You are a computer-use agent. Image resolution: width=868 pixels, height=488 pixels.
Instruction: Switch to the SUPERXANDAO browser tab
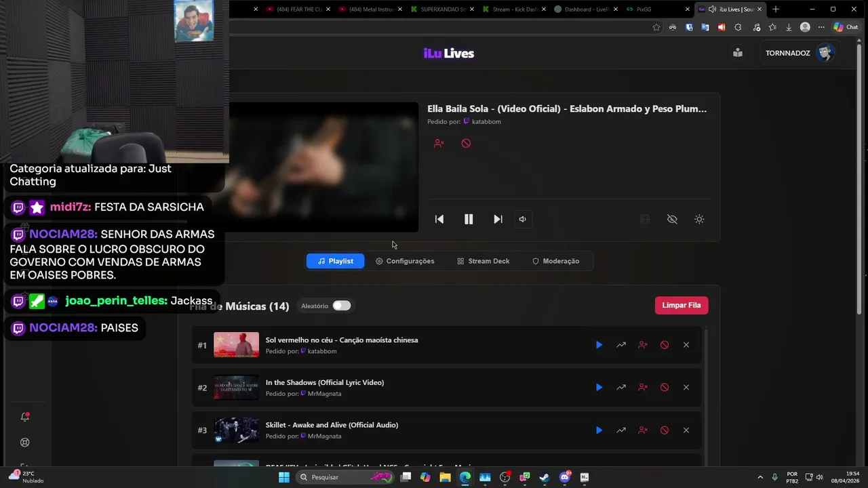(x=442, y=9)
